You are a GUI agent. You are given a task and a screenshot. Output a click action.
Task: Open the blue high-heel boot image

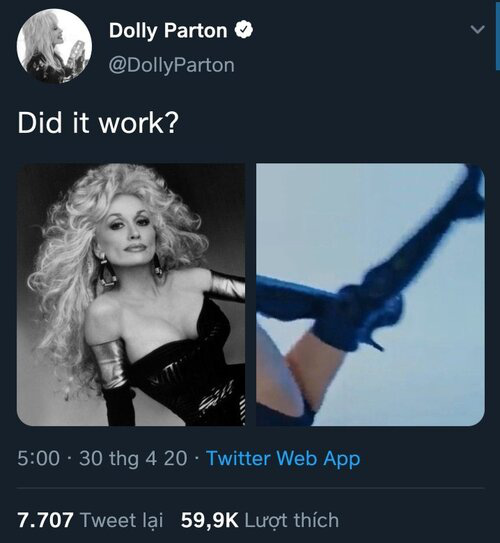pyautogui.click(x=370, y=294)
